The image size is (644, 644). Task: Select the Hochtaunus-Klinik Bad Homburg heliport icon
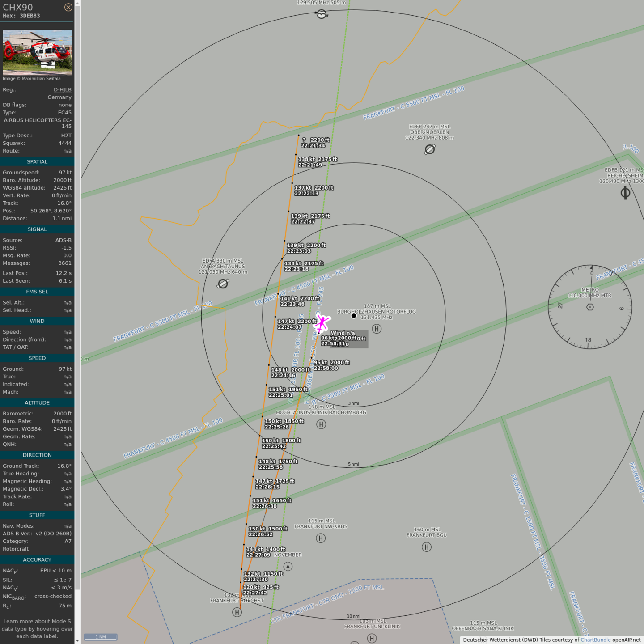321,424
